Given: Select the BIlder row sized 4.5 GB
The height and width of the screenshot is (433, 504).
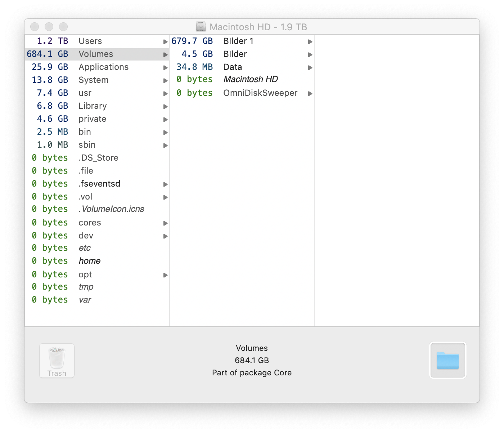Looking at the screenshot, I should pyautogui.click(x=242, y=54).
